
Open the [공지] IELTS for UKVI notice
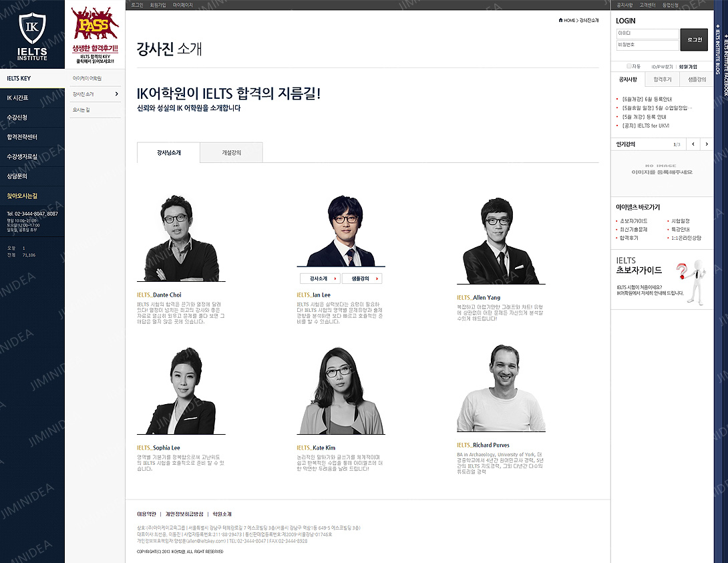click(x=645, y=126)
